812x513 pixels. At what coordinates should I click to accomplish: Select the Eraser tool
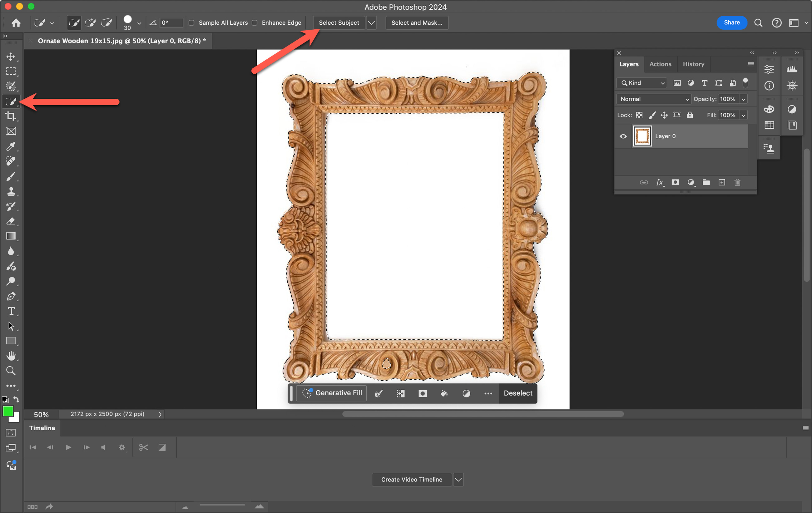click(11, 221)
